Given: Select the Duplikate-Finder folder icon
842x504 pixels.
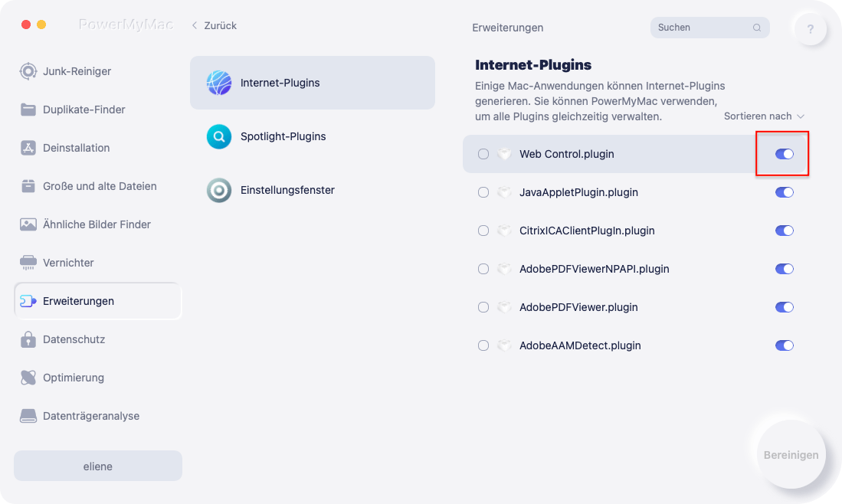Looking at the screenshot, I should tap(28, 110).
